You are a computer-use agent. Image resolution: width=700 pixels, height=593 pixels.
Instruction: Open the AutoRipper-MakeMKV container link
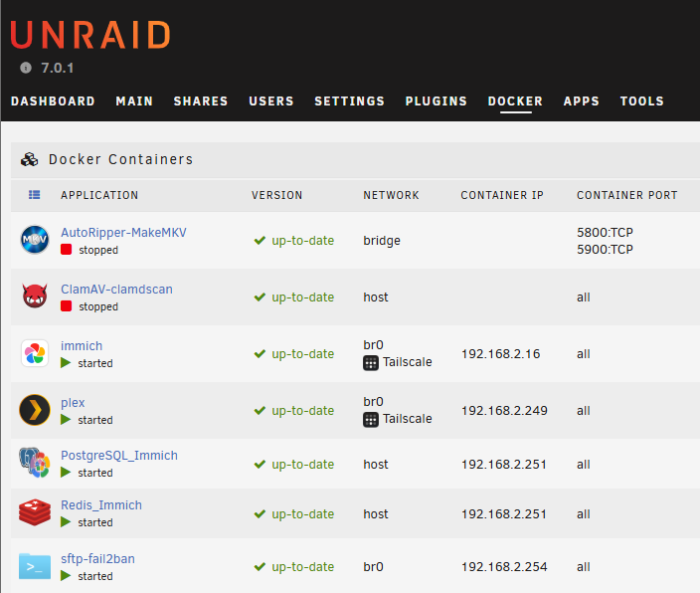coord(123,233)
